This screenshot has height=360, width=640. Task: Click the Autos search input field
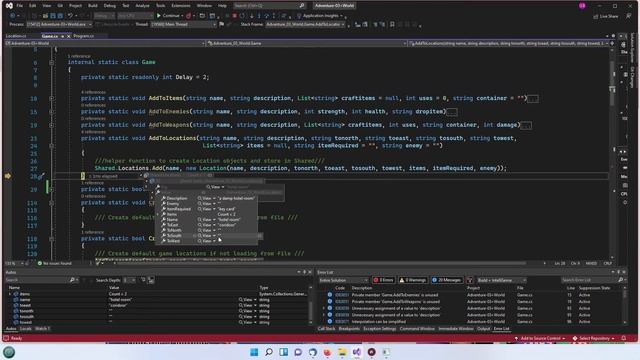[x=37, y=280]
